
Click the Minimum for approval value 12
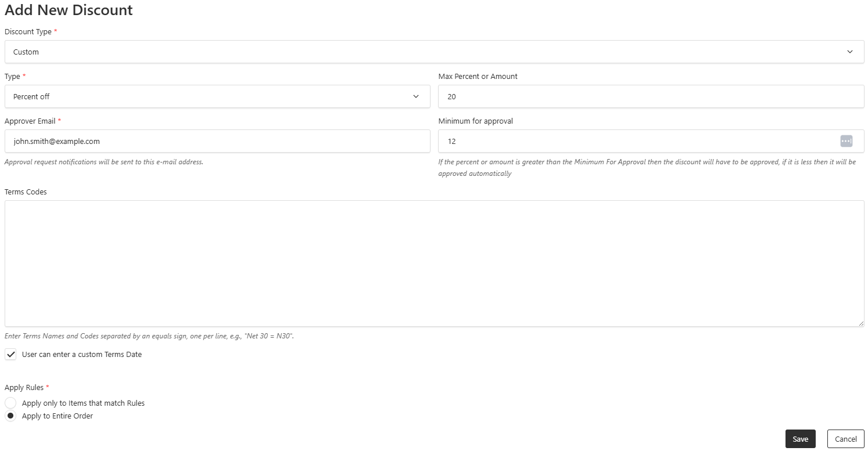click(451, 141)
